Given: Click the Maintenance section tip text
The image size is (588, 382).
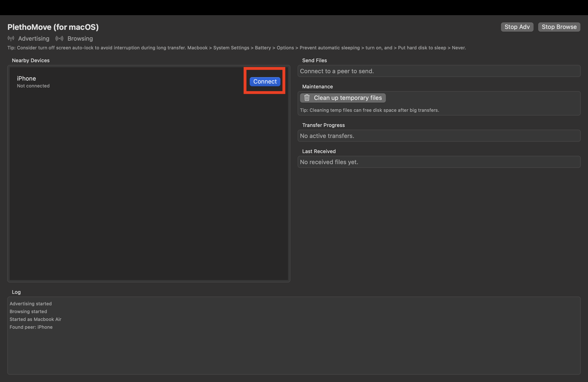Looking at the screenshot, I should 369,110.
